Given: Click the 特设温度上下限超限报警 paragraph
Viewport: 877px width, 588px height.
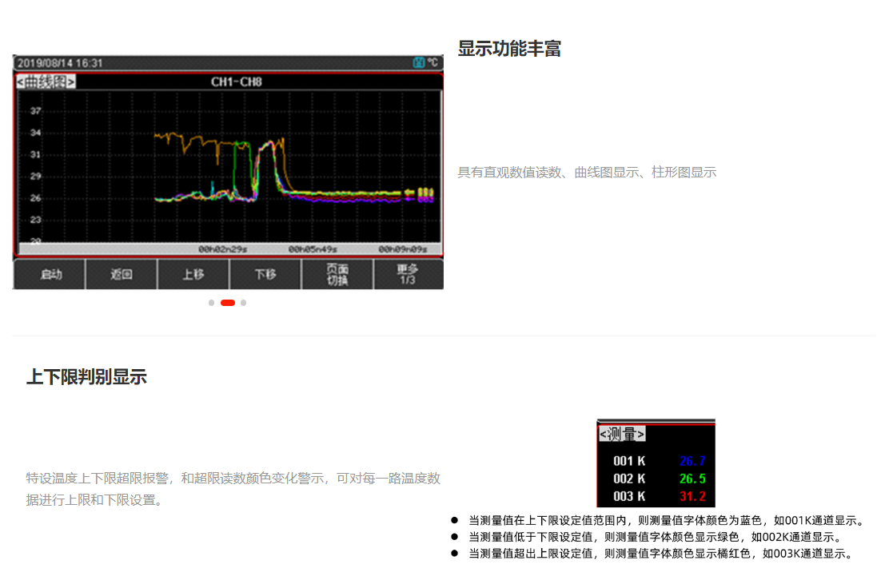Looking at the screenshot, I should pyautogui.click(x=233, y=489).
